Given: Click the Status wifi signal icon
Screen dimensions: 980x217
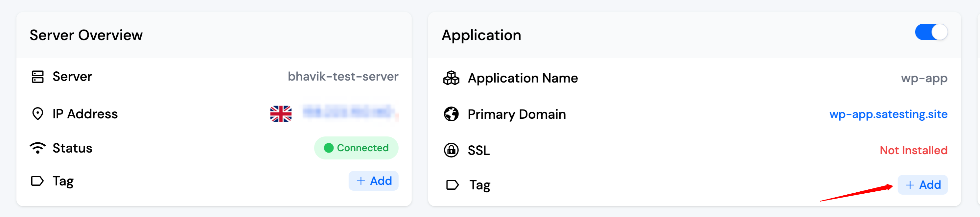Looking at the screenshot, I should [37, 148].
